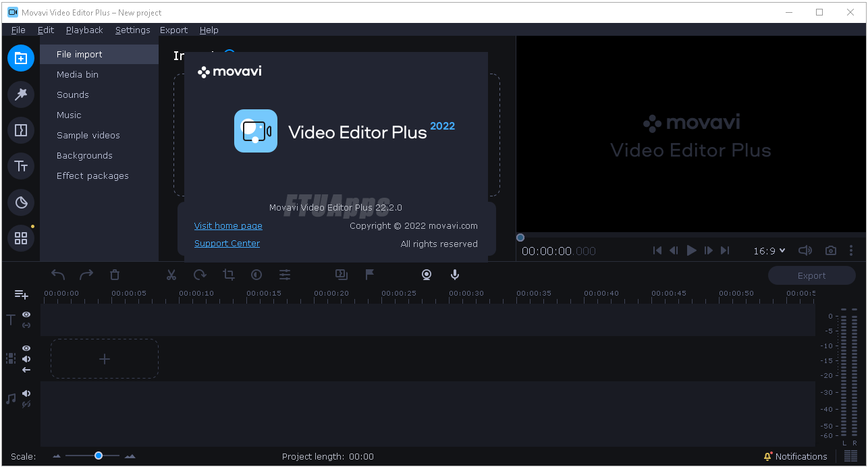Open the File menu
The width and height of the screenshot is (868, 467).
[18, 30]
